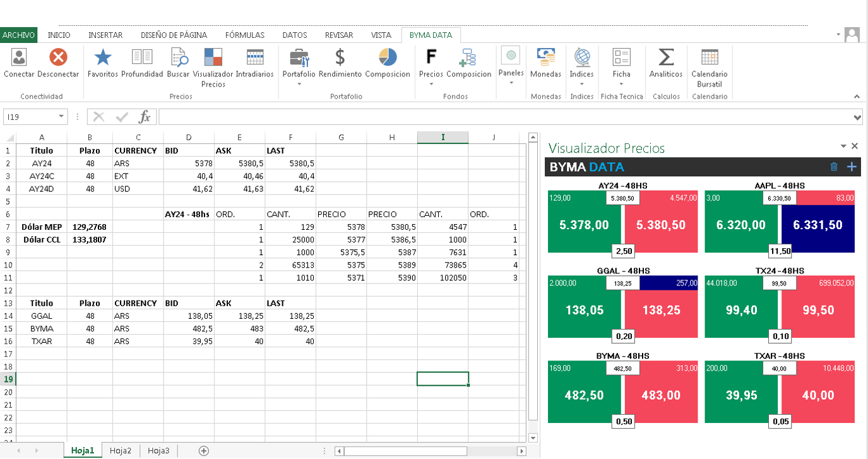The image size is (868, 459).
Task: Open the Profundidad tool
Action: coord(142,57)
